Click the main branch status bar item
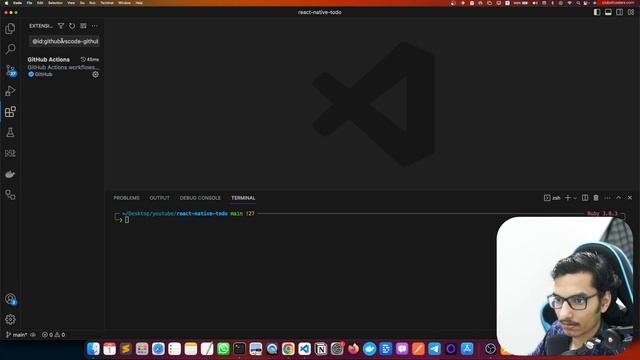Viewport: 640px width, 360px height. (16, 335)
